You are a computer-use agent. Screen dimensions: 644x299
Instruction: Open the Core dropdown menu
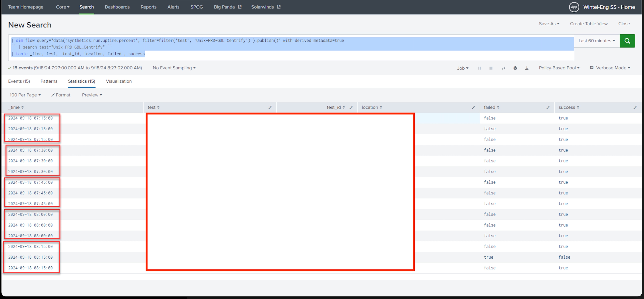[63, 7]
